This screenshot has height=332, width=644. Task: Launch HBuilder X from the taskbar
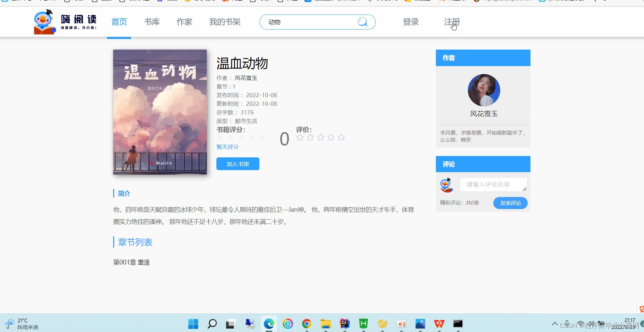363,324
